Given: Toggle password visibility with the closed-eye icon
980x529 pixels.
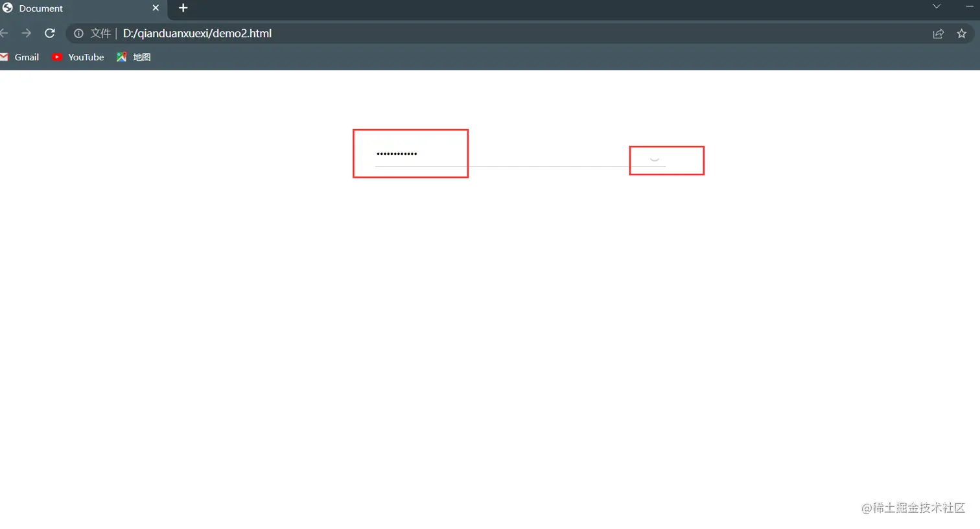Looking at the screenshot, I should [655, 159].
